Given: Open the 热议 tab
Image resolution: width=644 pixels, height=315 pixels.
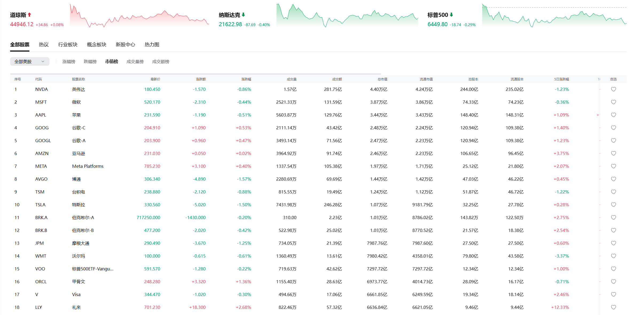Looking at the screenshot, I should click(44, 45).
